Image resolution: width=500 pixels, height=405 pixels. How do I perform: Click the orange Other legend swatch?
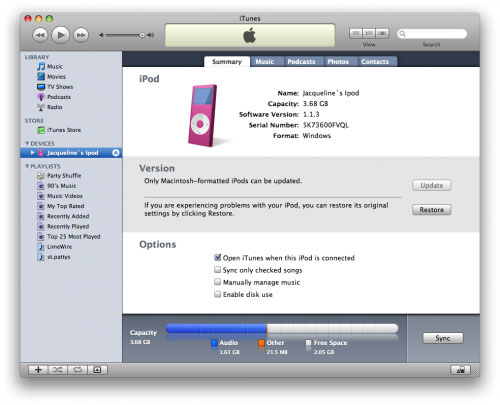click(x=261, y=343)
